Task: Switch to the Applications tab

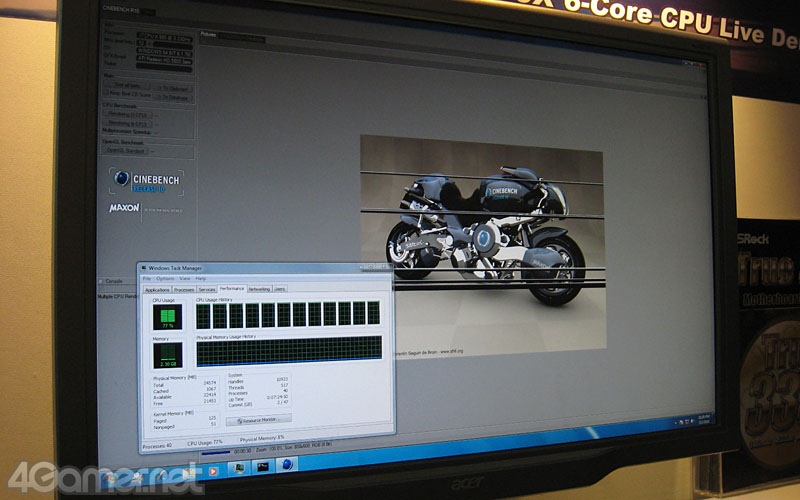Action: tap(157, 290)
